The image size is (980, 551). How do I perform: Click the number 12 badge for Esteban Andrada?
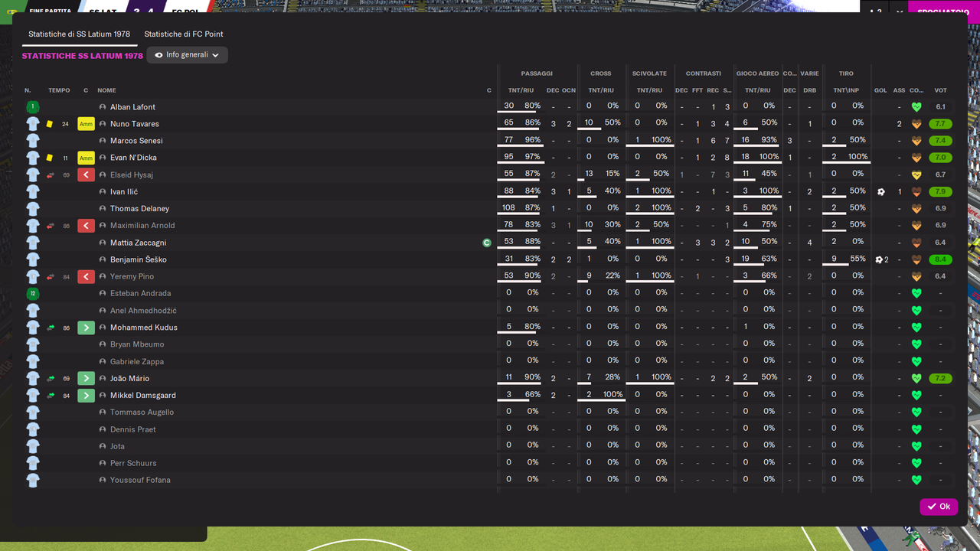33,293
